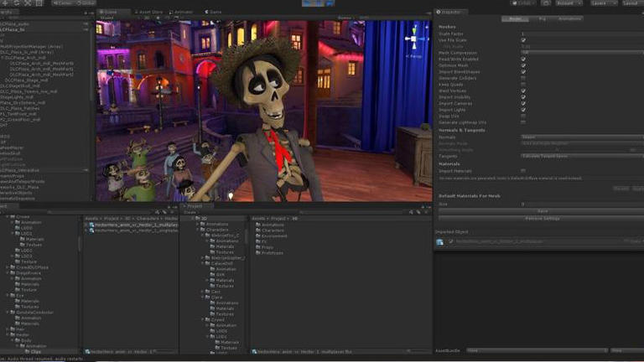Toggle scene audio icon

tap(167, 18)
